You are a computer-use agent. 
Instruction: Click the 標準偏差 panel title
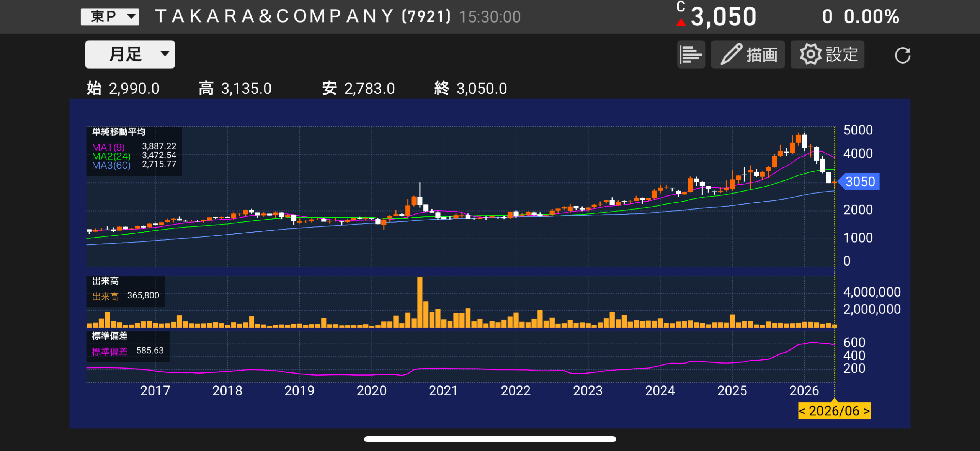[110, 336]
